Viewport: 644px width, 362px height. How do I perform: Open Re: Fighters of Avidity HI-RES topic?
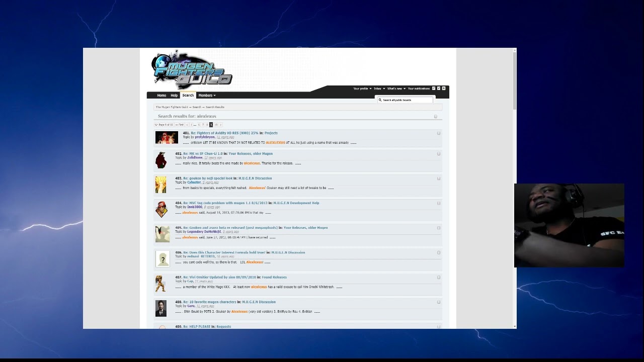[224, 133]
